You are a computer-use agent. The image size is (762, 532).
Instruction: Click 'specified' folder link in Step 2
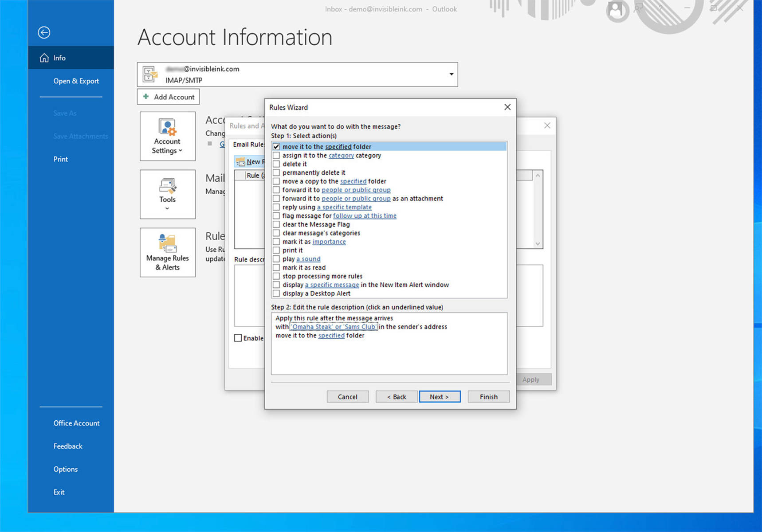click(331, 336)
